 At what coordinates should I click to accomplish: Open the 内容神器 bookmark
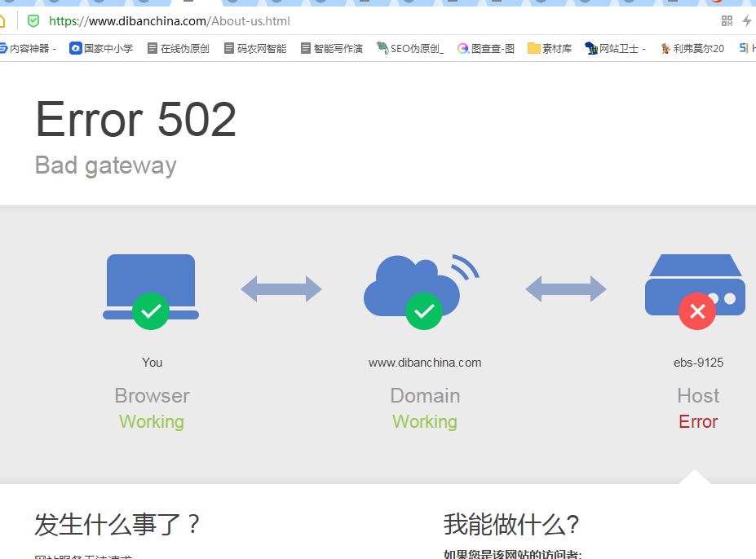point(28,49)
